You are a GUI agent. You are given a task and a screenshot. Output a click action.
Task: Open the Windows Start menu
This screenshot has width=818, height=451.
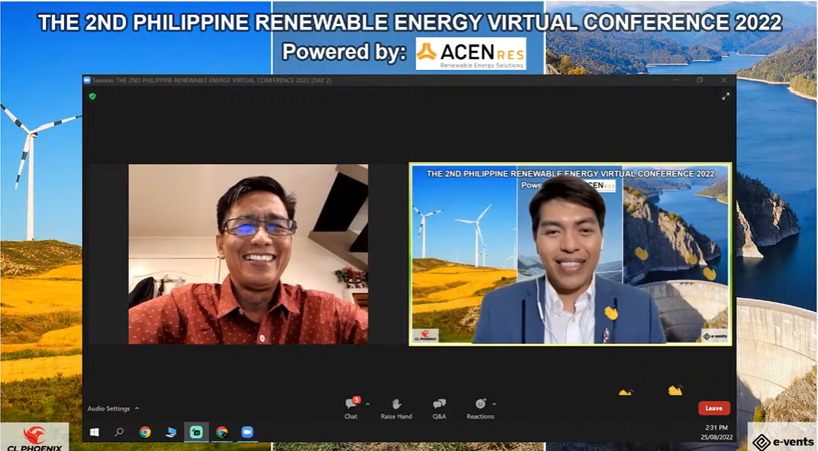[x=94, y=432]
